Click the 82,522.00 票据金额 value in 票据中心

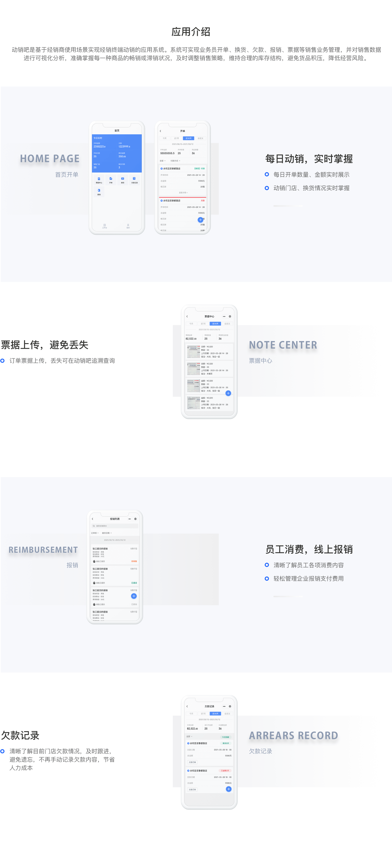(191, 339)
